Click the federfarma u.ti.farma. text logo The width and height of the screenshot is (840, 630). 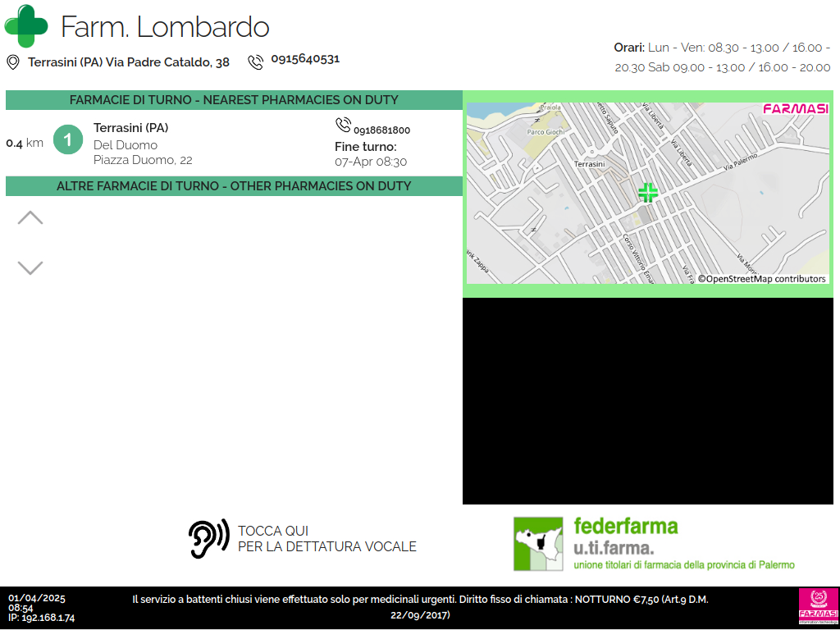[x=683, y=543]
